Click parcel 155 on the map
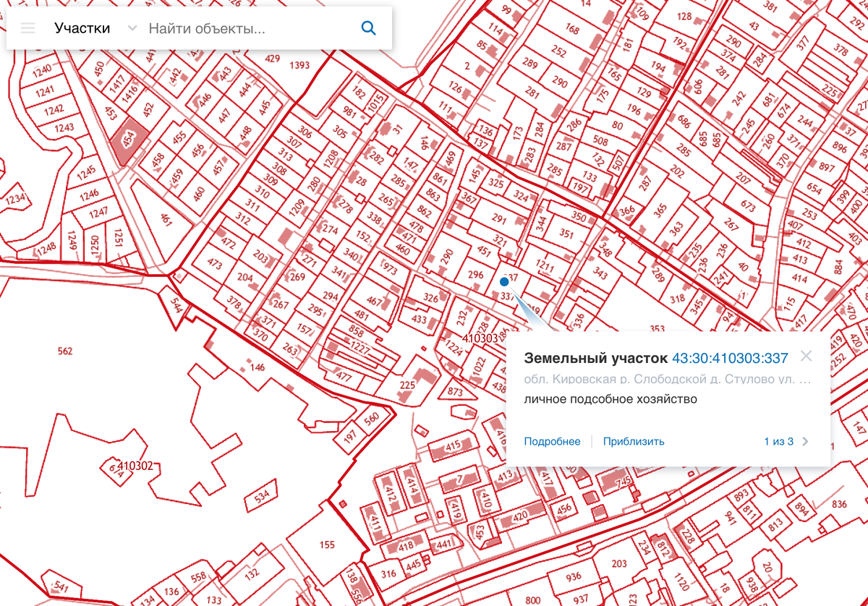This screenshot has height=606, width=868. click(x=327, y=545)
